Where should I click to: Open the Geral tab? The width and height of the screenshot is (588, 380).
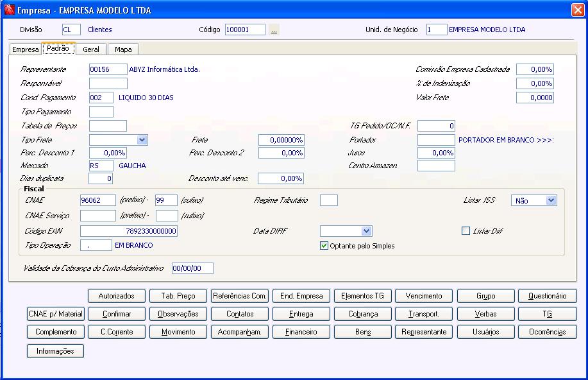click(91, 49)
